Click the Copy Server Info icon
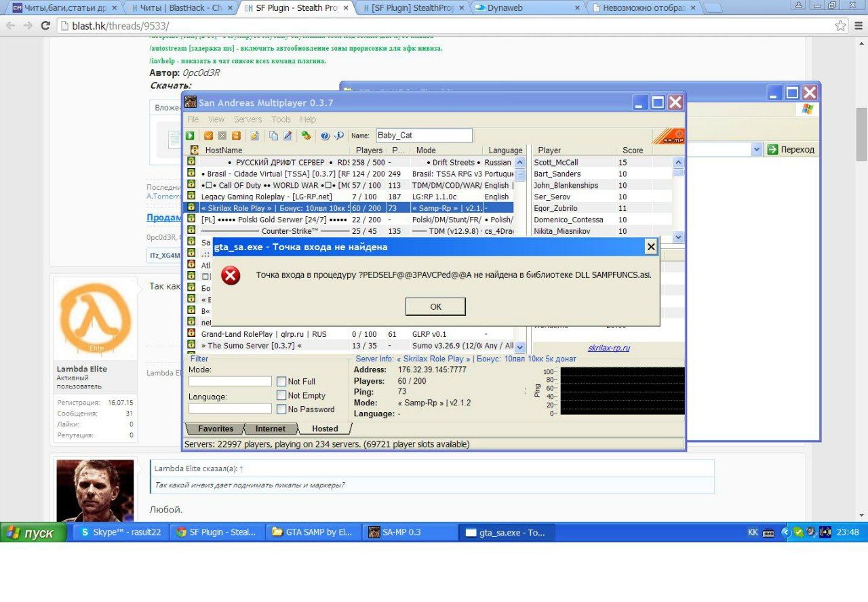 (273, 136)
